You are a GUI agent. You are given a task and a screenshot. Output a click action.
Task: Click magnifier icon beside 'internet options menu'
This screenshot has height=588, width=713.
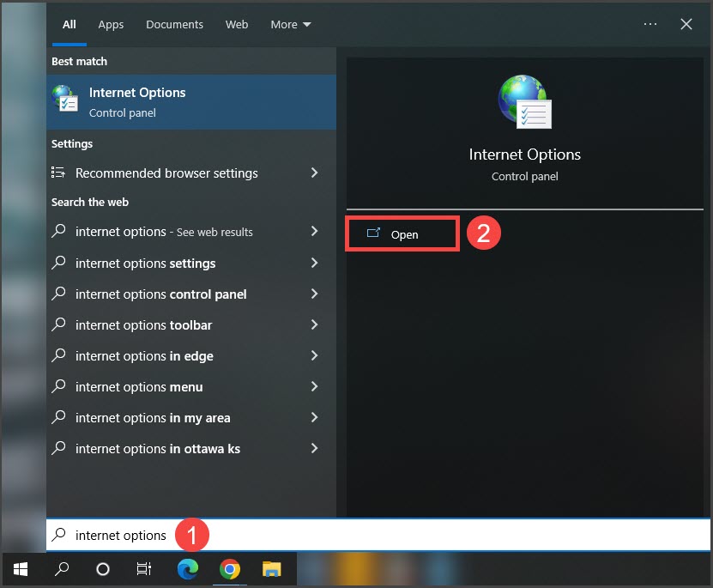(58, 386)
